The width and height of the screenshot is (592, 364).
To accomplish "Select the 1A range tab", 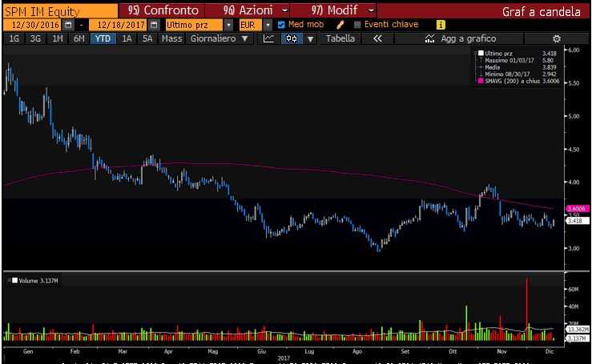I will (127, 38).
